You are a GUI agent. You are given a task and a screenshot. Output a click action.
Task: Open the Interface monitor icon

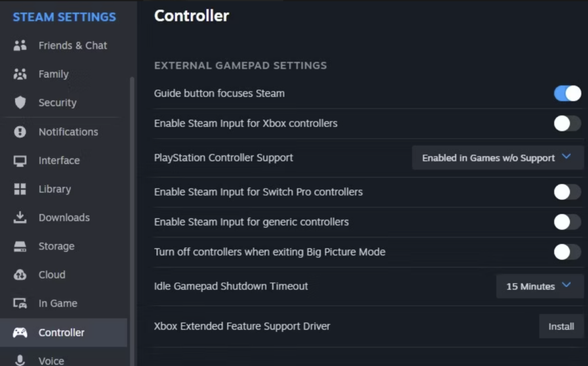[x=20, y=161]
